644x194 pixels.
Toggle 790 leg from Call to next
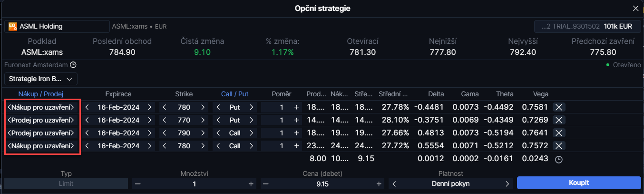252,133
